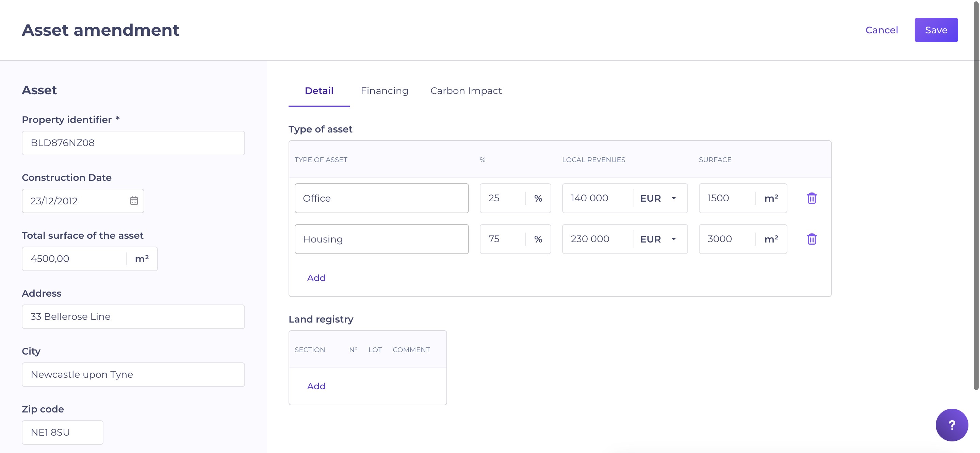
Task: Focus the Housing local revenues amount
Action: tap(597, 239)
